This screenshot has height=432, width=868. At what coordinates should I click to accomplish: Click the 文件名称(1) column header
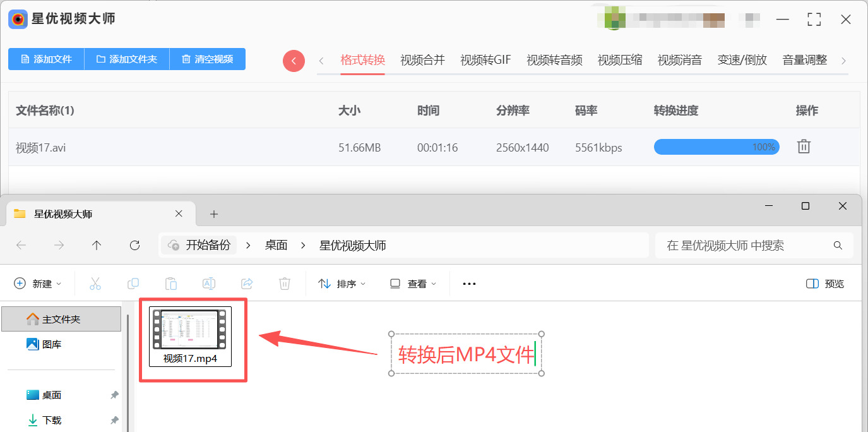[45, 111]
